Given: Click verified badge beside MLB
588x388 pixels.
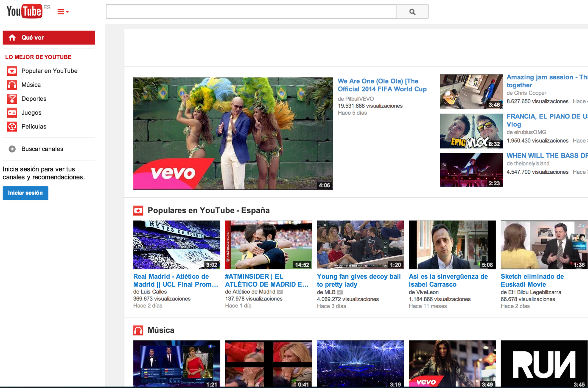Looking at the screenshot, I should pos(340,292).
